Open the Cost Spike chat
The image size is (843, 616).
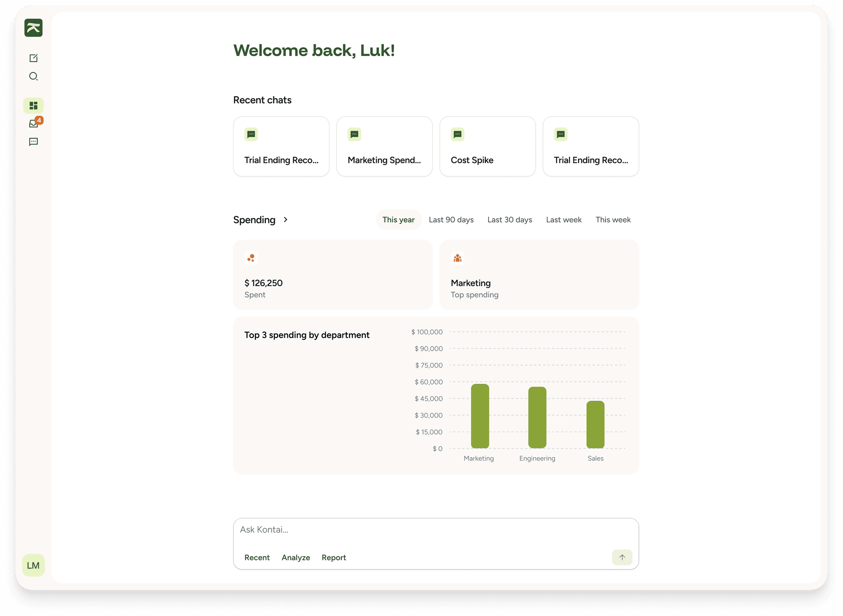point(487,147)
